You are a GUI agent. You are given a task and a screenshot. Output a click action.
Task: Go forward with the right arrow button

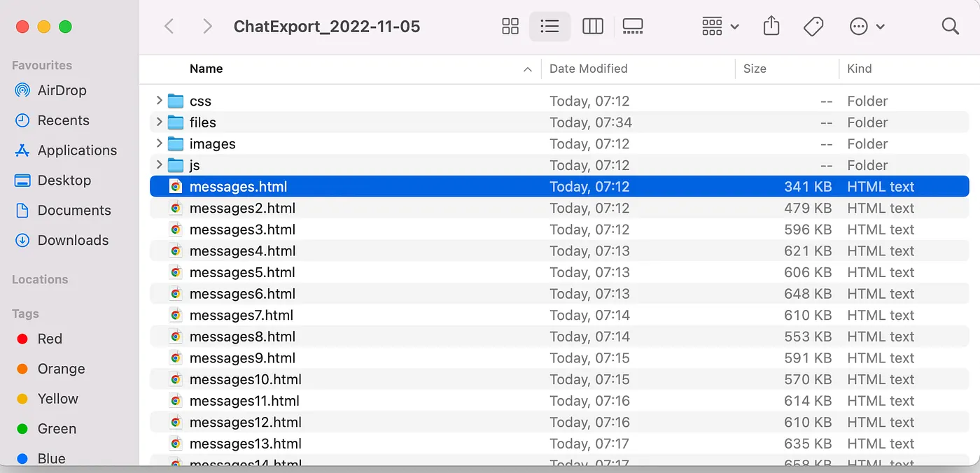(207, 27)
